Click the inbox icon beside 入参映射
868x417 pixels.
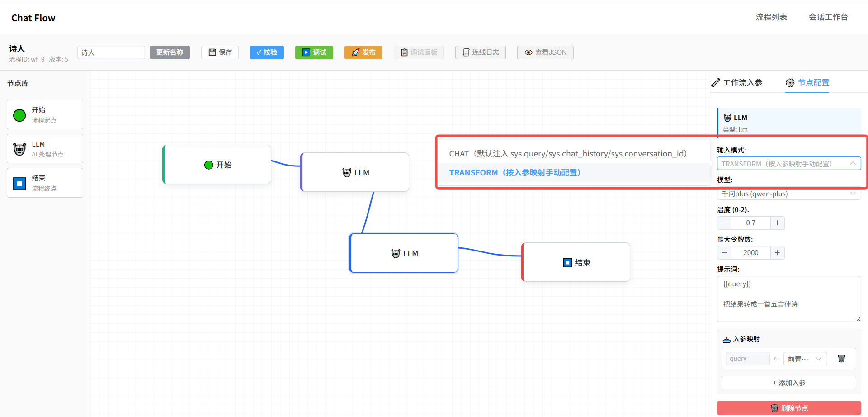click(727, 339)
